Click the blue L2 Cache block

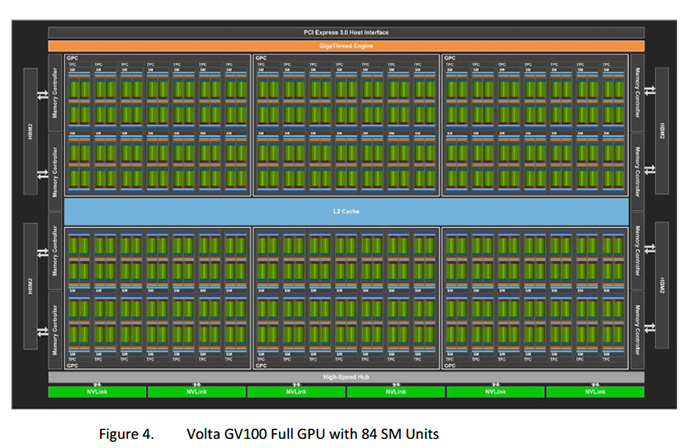pos(346,211)
